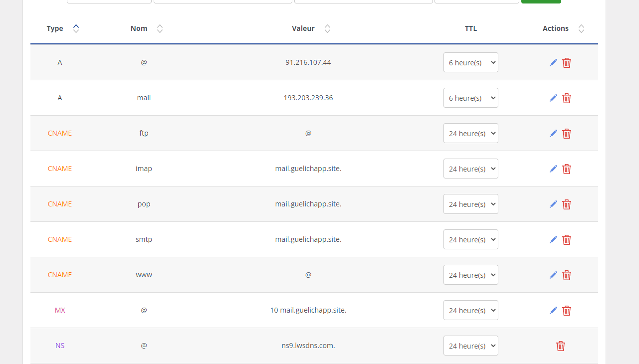
Task: Delete the imap CNAME record
Action: (567, 169)
